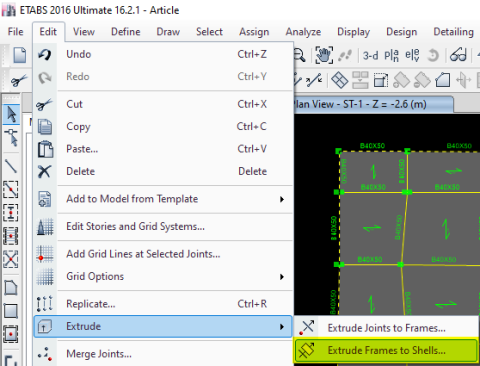Viewport: 480px width, 366px height.
Task: Close the open Edit menu
Action: (x=48, y=32)
